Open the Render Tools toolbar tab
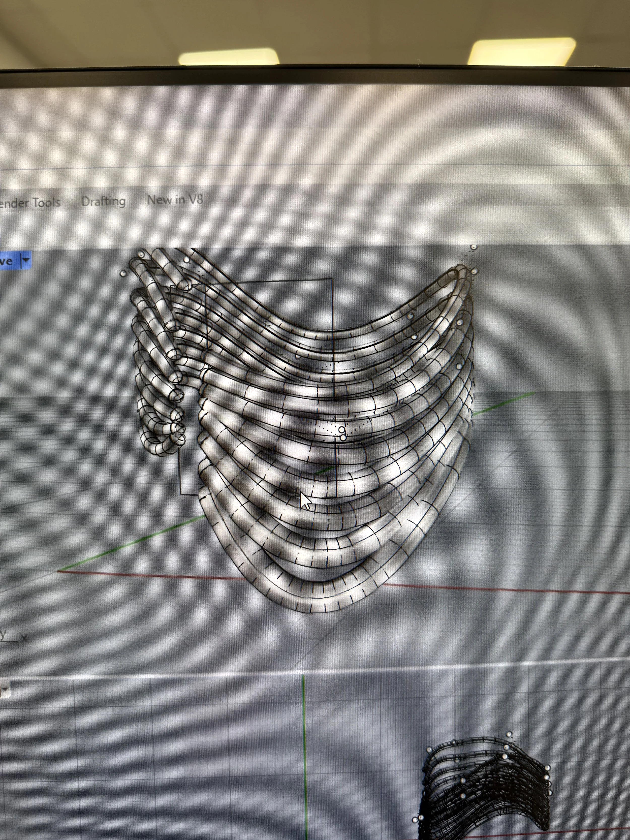Viewport: 630px width, 840px height. tap(30, 203)
